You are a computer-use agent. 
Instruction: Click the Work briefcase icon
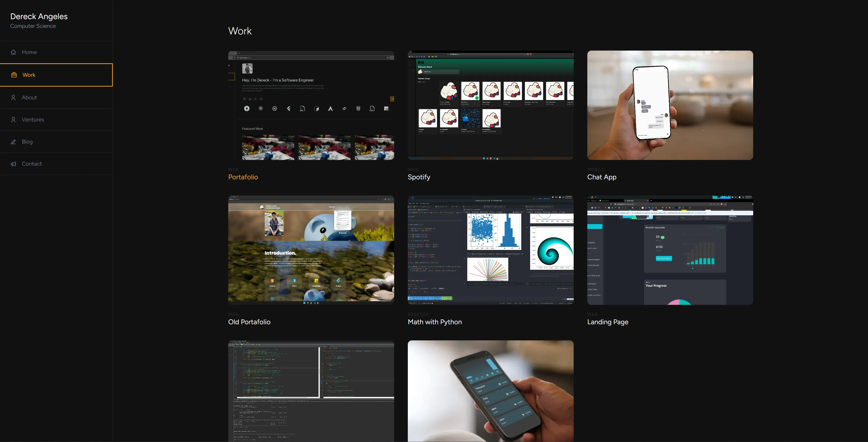(14, 75)
